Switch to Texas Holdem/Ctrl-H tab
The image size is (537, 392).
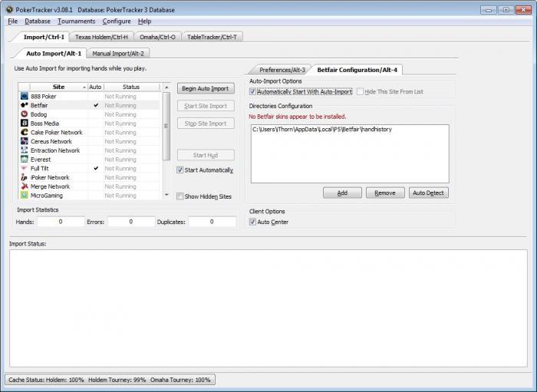pyautogui.click(x=101, y=37)
